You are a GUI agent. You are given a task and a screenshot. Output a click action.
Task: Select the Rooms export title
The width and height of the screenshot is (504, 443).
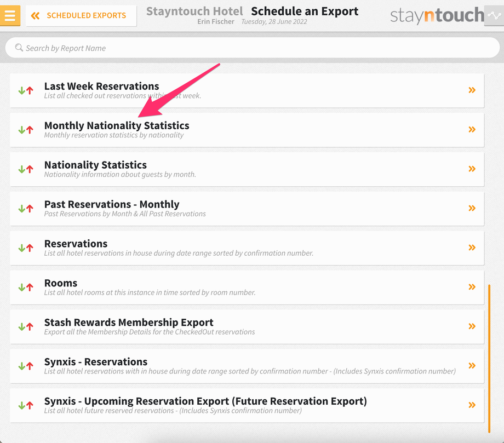(x=61, y=283)
